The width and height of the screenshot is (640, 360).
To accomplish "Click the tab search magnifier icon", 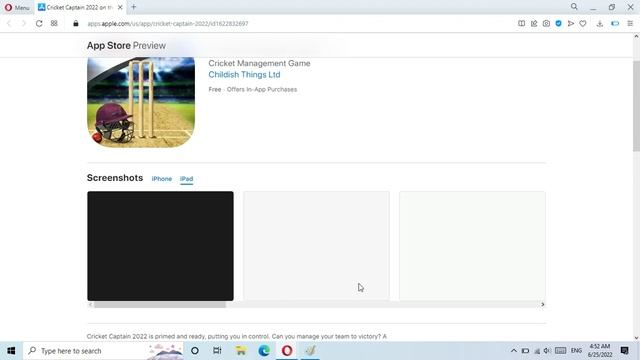I will coord(574,7).
